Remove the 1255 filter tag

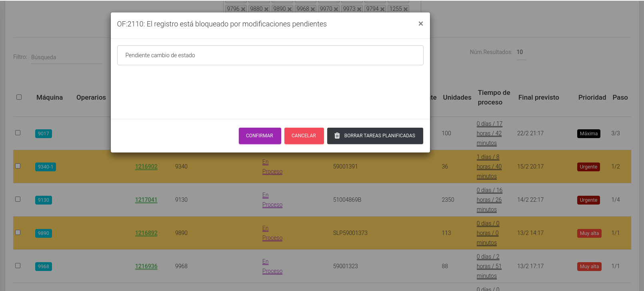point(406,9)
